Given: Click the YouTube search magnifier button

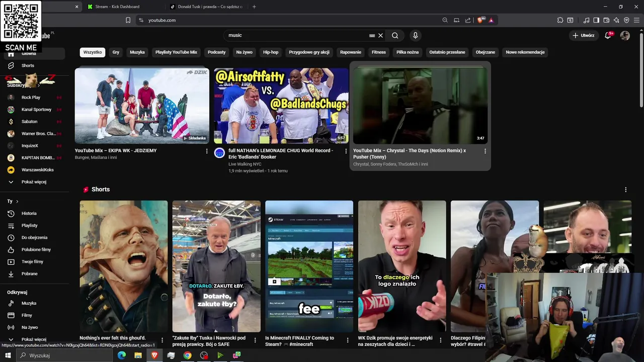Looking at the screenshot, I should (x=395, y=35).
